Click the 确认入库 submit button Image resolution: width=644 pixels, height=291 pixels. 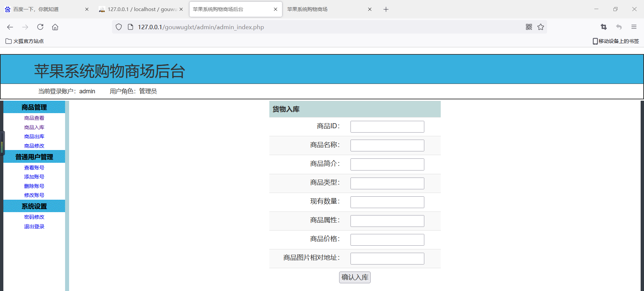[355, 277]
